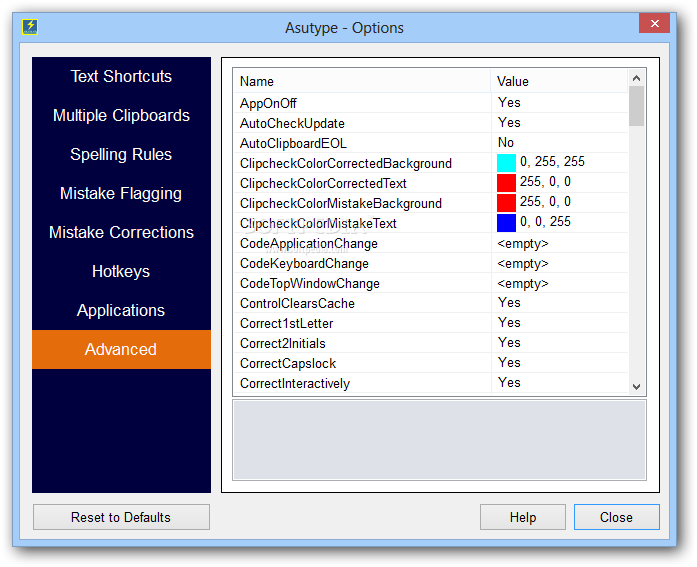Click the Yes value of CorrectInteractively
The image size is (697, 567).
click(x=509, y=383)
